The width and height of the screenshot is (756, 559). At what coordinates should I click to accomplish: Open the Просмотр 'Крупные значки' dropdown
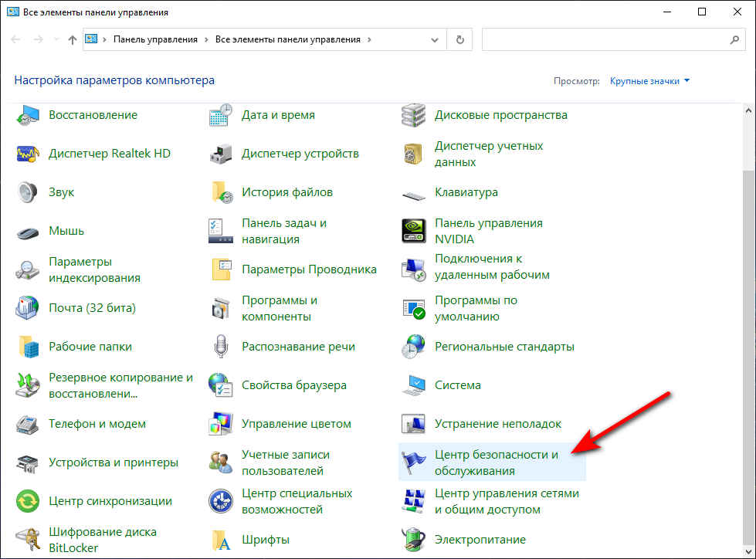tap(649, 80)
